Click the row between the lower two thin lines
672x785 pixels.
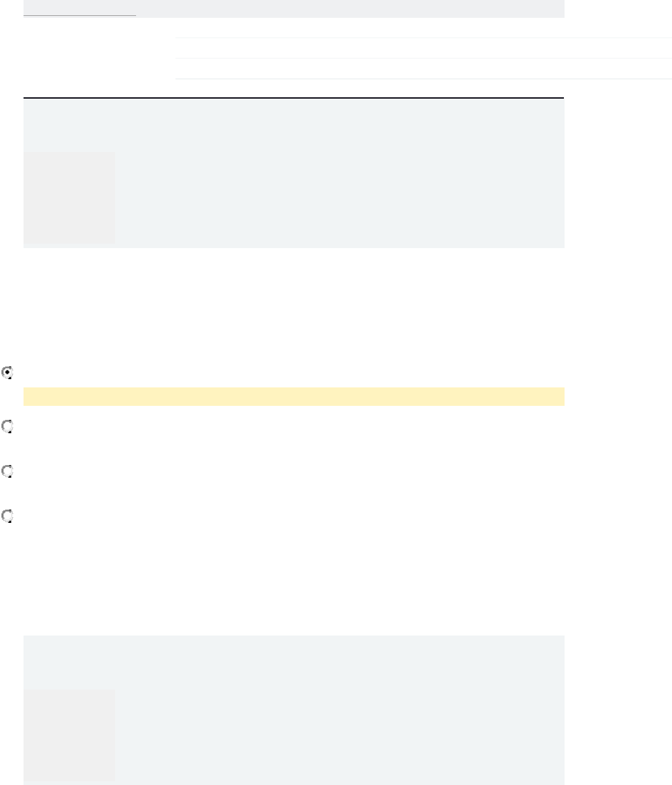[x=423, y=69]
